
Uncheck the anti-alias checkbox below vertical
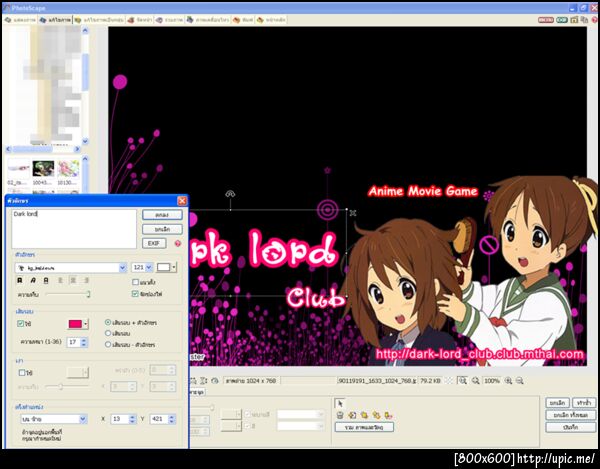point(135,294)
